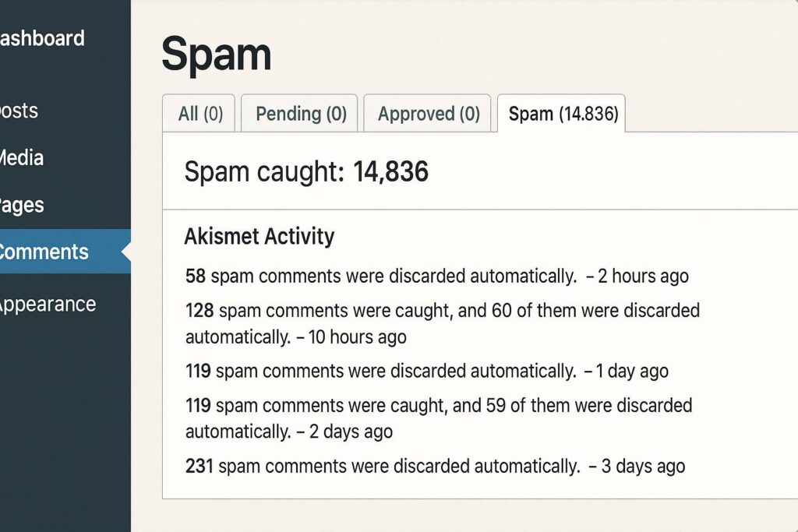The image size is (798, 532).
Task: Click the 'Spam caught:' label
Action: click(x=264, y=171)
